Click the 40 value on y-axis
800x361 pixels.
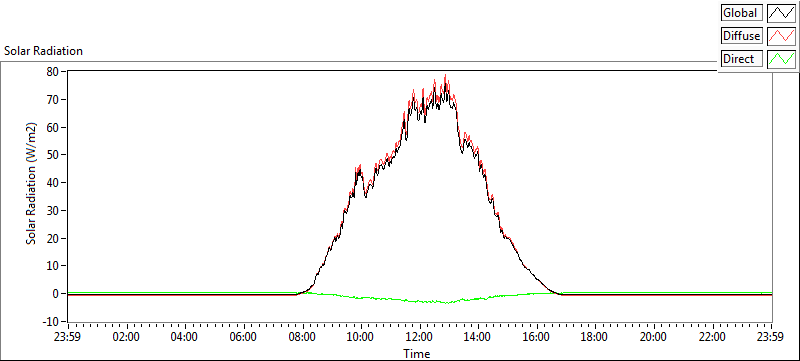click(52, 183)
